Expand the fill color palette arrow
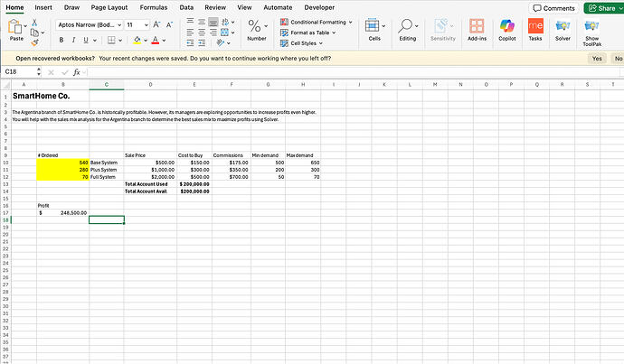This screenshot has height=364, width=624. (146, 41)
